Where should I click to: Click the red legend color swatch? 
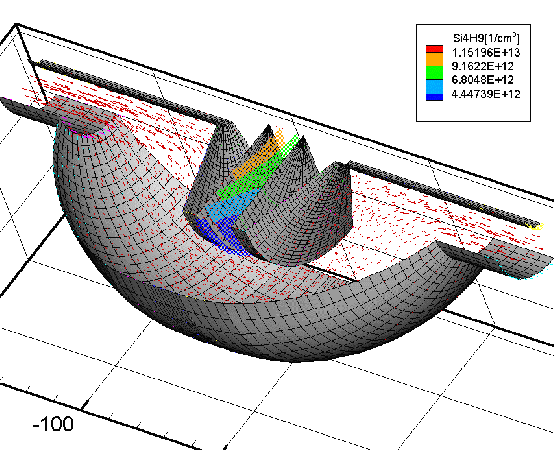(x=434, y=48)
